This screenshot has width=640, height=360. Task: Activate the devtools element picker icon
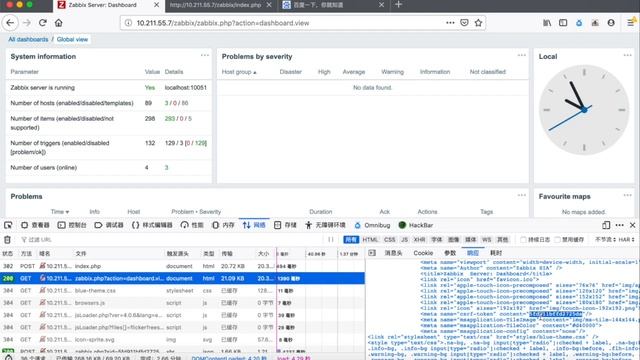[x=8, y=225]
